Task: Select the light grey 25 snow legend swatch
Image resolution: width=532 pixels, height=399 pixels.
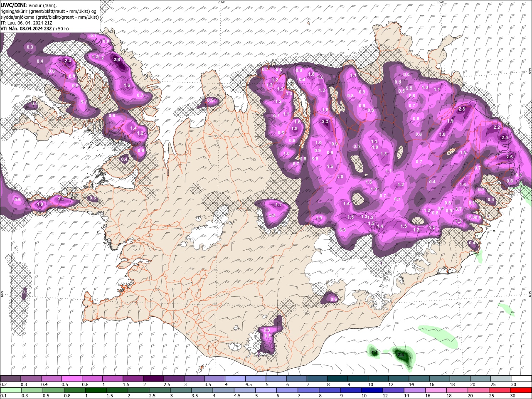Action: click(500, 379)
